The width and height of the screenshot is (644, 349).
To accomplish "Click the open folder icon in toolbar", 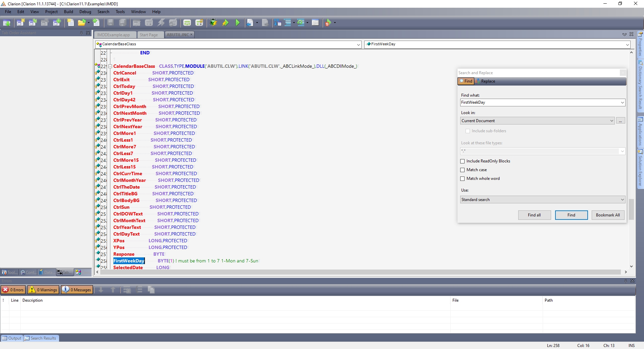I will point(81,23).
